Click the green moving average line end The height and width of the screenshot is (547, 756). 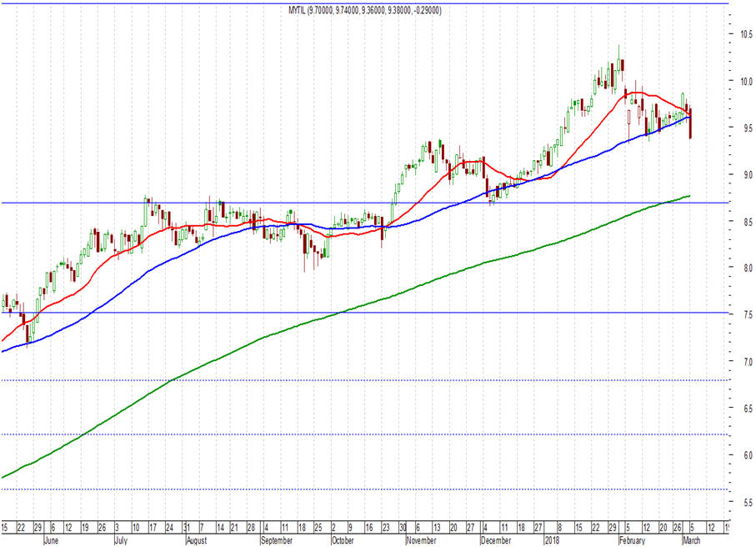coord(689,196)
